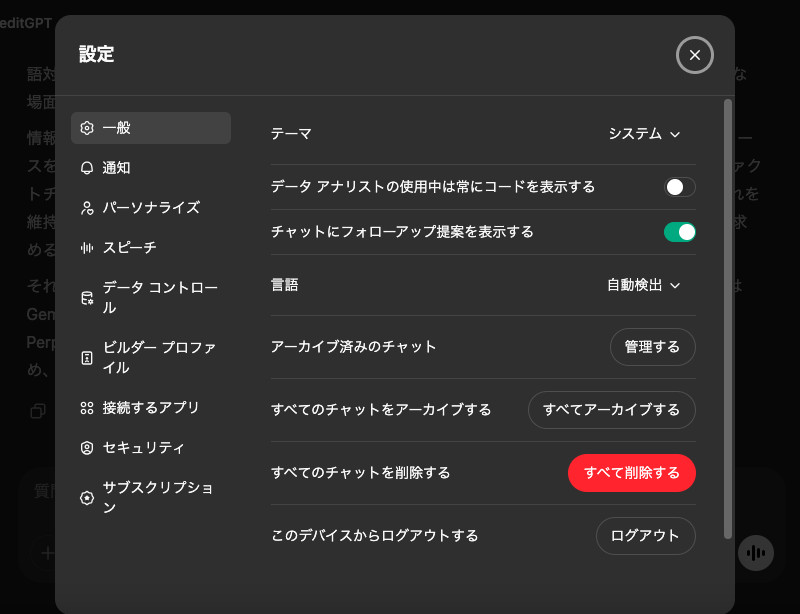Image resolution: width=800 pixels, height=614 pixels.
Task: Click the database icon beside データ コントロール
Action: pyautogui.click(x=87, y=298)
